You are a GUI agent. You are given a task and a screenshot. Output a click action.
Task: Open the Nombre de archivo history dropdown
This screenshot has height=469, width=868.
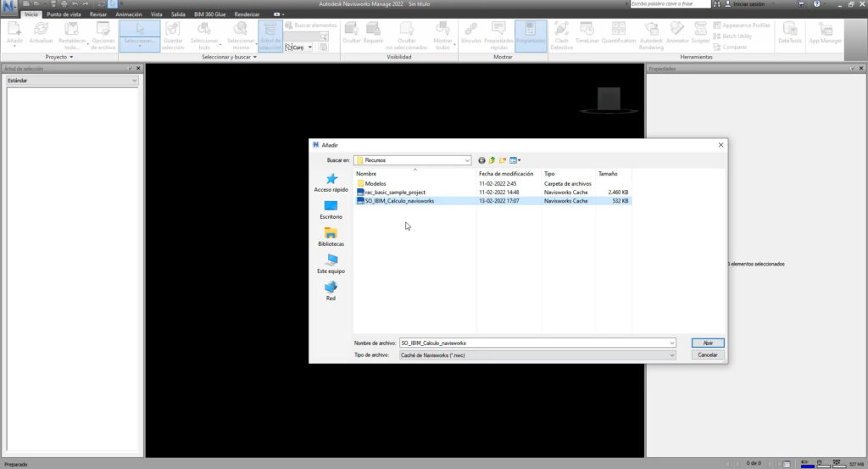pos(671,343)
